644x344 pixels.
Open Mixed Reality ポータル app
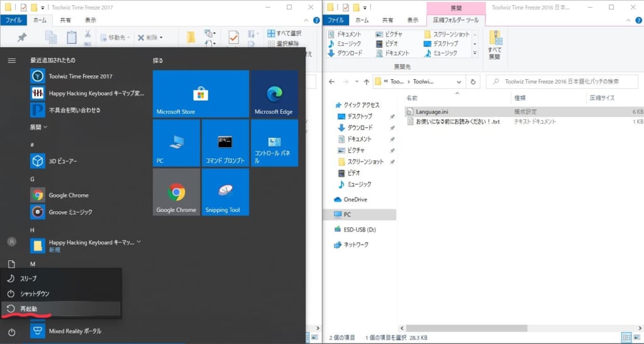pyautogui.click(x=87, y=331)
